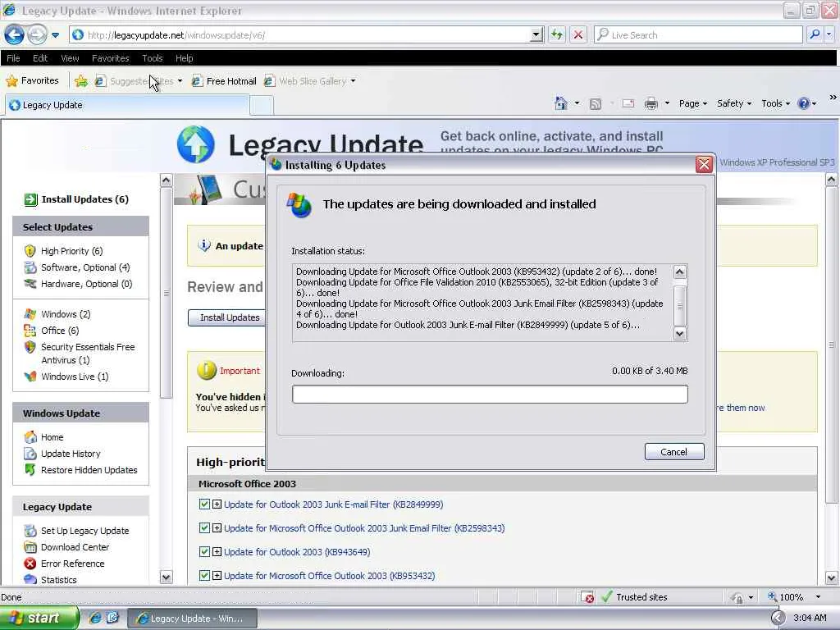Click the Download Center icon
Viewport: 840px width, 630px height.
coord(30,547)
